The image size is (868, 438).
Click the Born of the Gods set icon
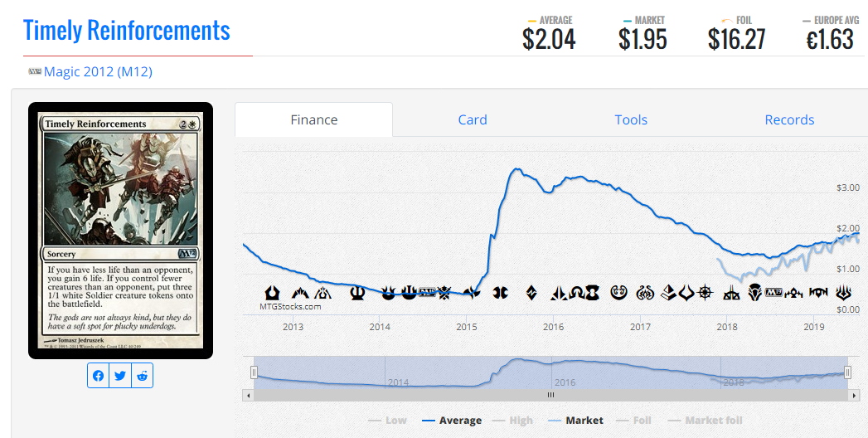click(x=389, y=292)
